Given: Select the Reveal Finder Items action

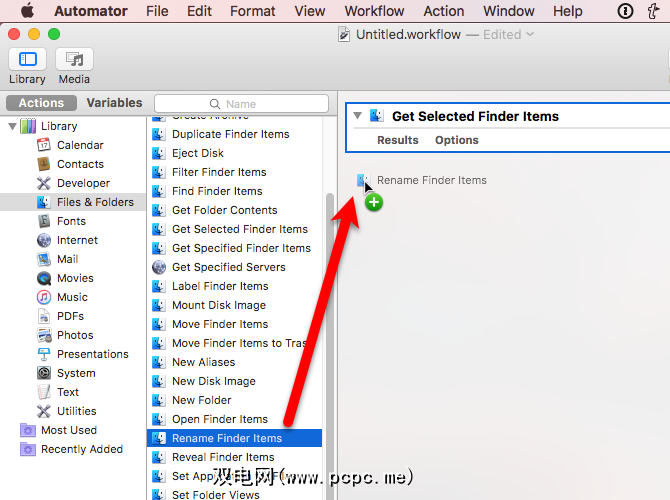Looking at the screenshot, I should pyautogui.click(x=235, y=457).
